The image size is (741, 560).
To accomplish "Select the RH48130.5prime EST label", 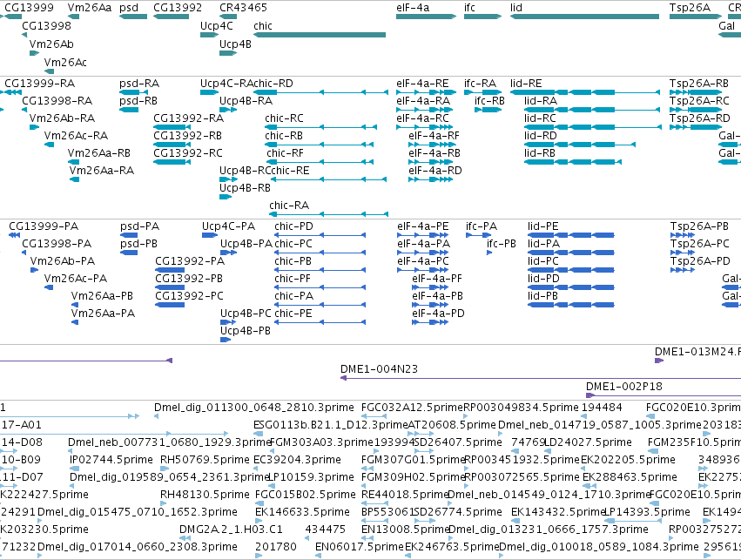I will (205, 495).
